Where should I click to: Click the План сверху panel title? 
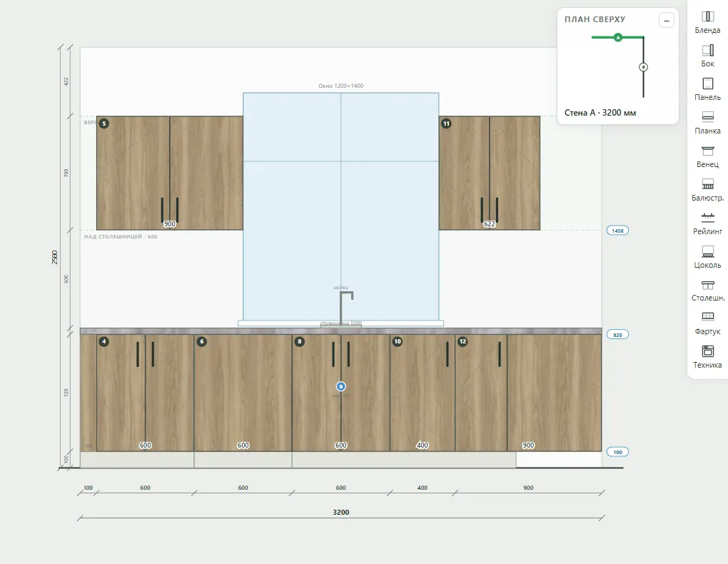(x=595, y=19)
